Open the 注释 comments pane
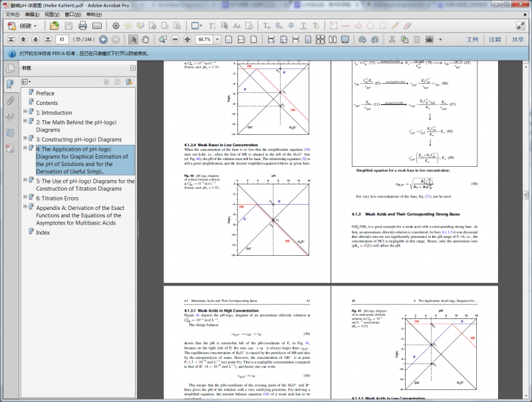The height and width of the screenshot is (402, 532). 495,40
